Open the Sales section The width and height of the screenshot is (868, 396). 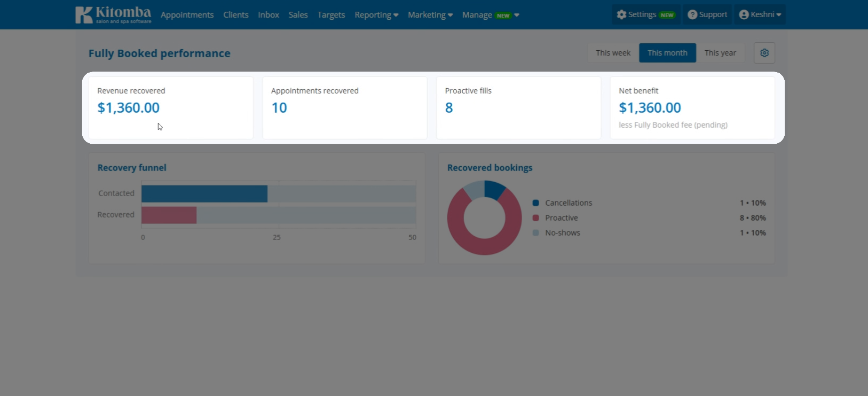coord(298,15)
